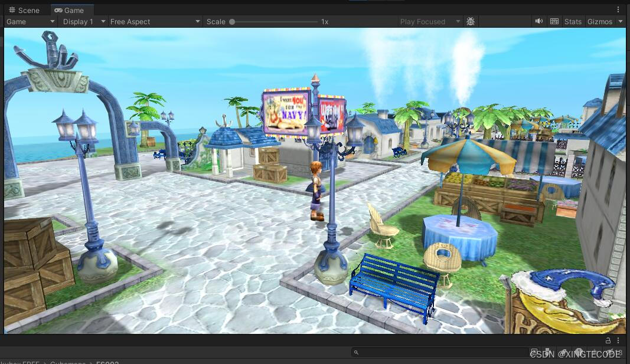
Task: Open the Game view three-dot menu
Action: coord(618,9)
